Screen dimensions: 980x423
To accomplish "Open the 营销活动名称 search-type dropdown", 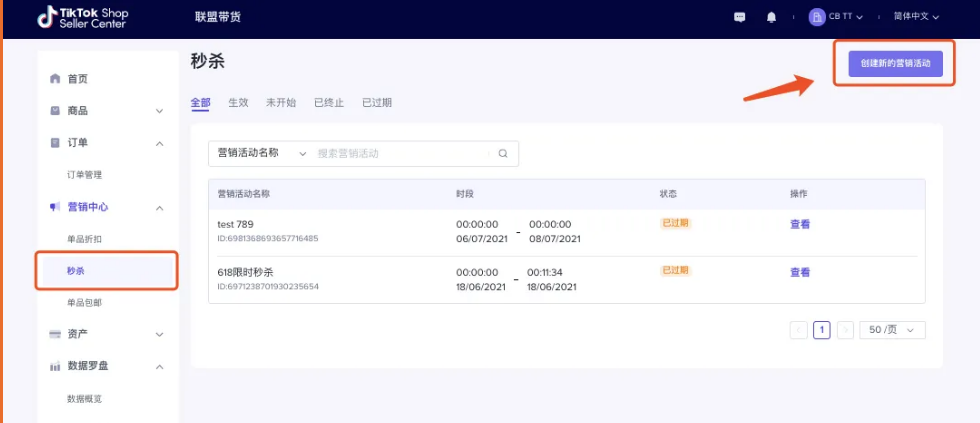I will pos(261,153).
